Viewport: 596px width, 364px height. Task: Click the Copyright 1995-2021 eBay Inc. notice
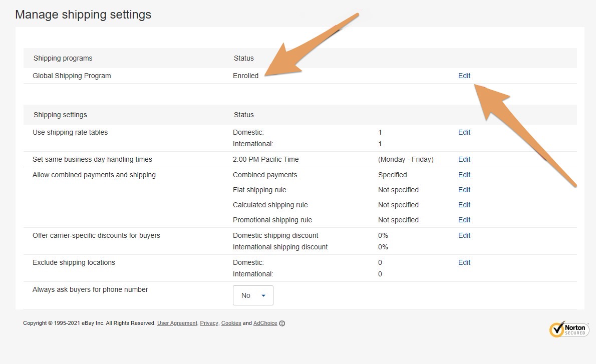[89, 323]
